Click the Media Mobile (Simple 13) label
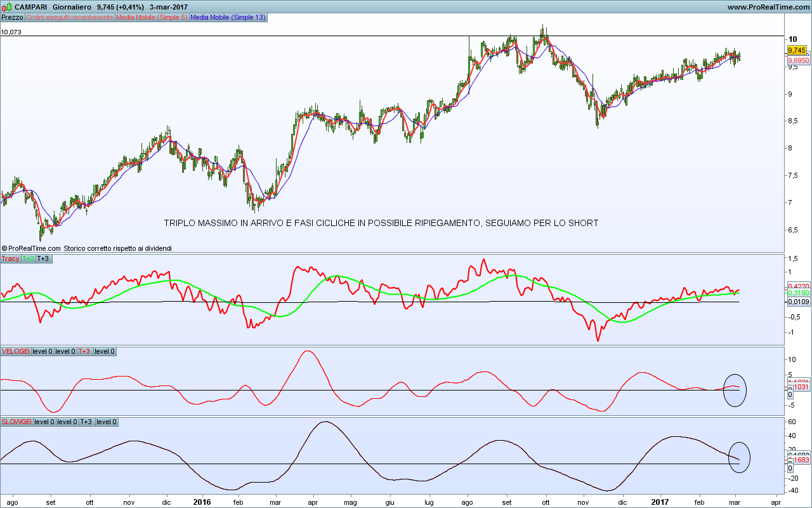812x508 pixels. pos(228,17)
